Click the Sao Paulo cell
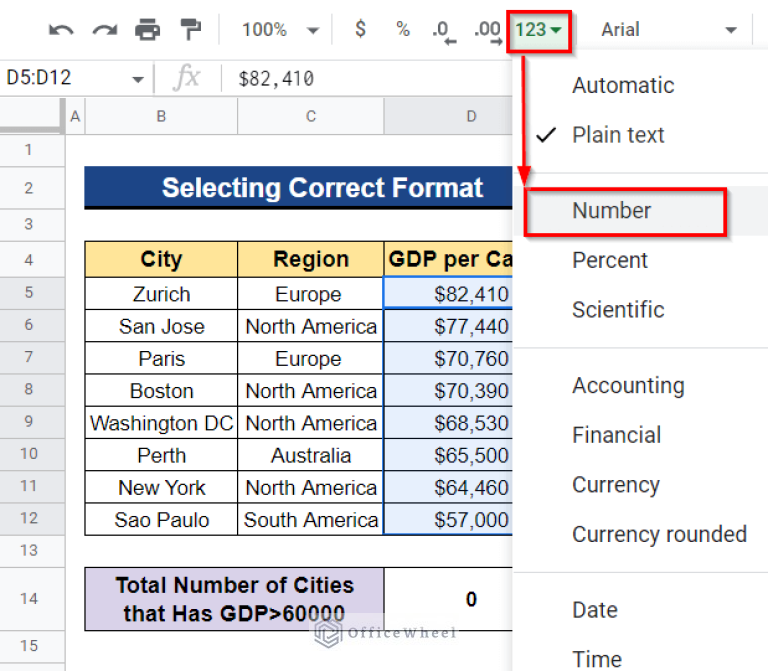 click(161, 520)
